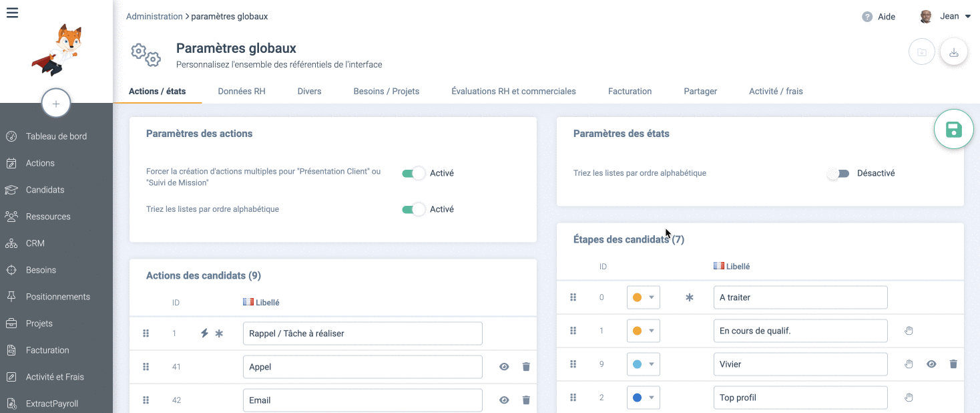This screenshot has width=980, height=413.
Task: Open the Jean user account menu
Action: [945, 17]
